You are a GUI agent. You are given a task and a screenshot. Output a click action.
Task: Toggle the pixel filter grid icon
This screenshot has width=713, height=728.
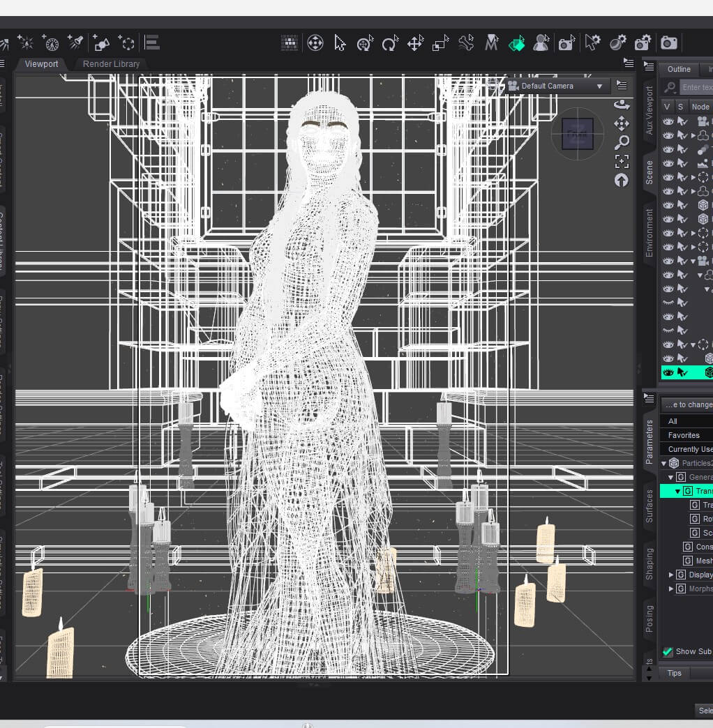pyautogui.click(x=290, y=43)
